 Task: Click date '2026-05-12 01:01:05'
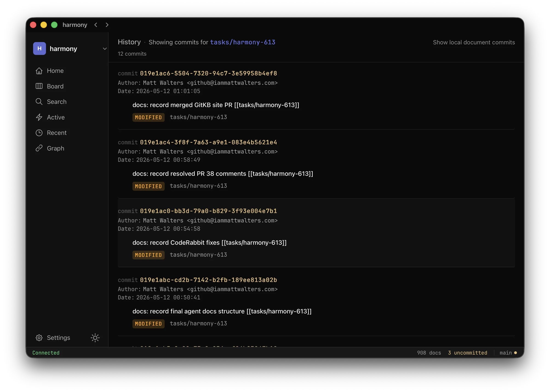coord(168,91)
